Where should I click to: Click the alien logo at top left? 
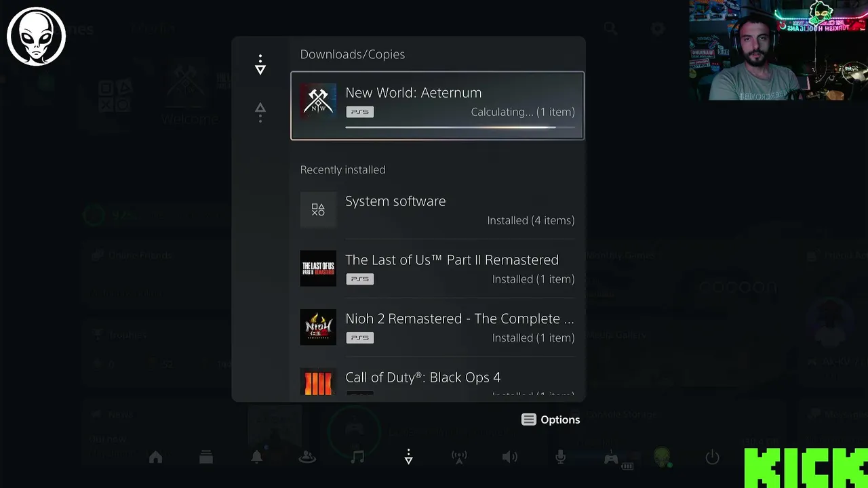36,36
